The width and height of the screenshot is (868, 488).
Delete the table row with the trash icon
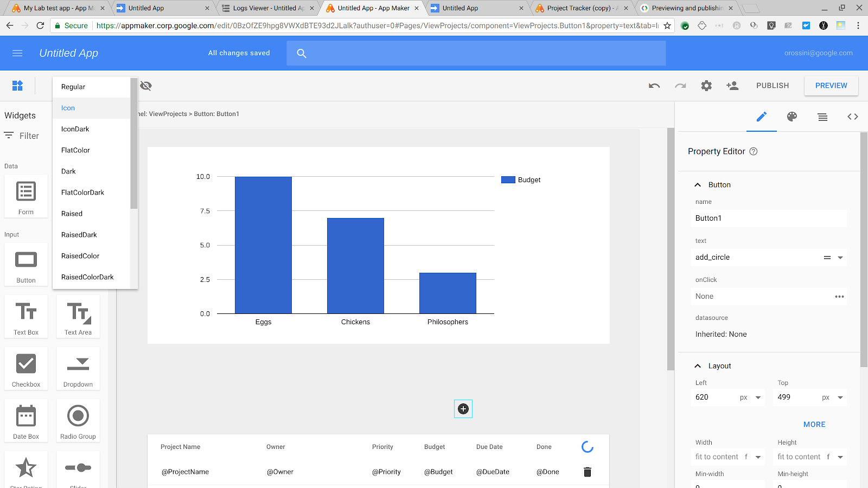pyautogui.click(x=588, y=472)
